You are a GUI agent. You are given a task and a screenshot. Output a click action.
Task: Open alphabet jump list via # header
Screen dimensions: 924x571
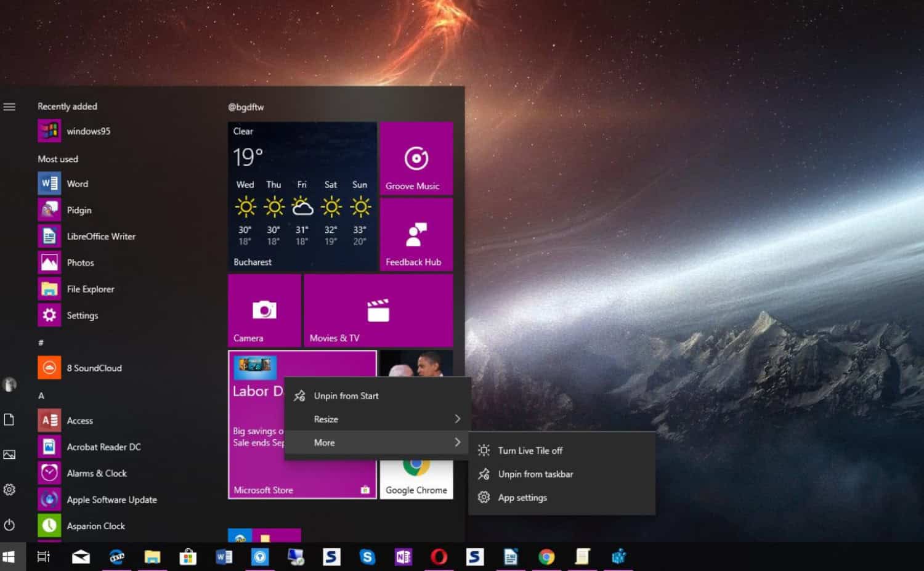click(41, 342)
